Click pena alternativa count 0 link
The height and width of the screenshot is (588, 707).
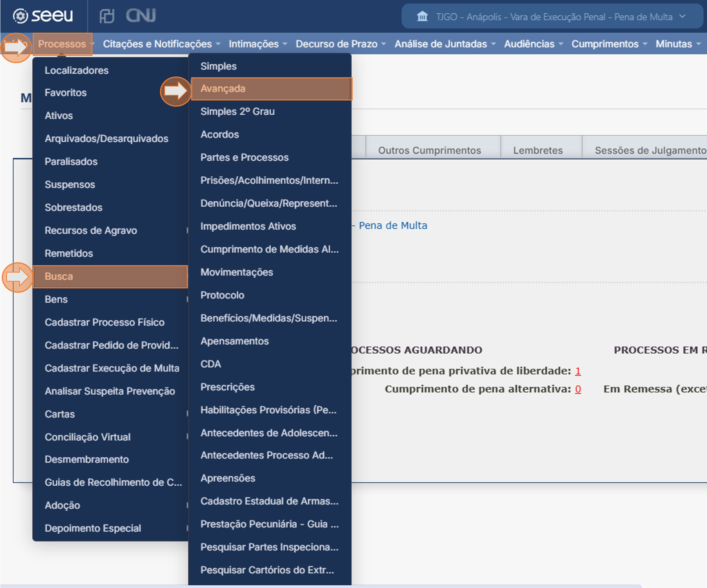click(578, 389)
